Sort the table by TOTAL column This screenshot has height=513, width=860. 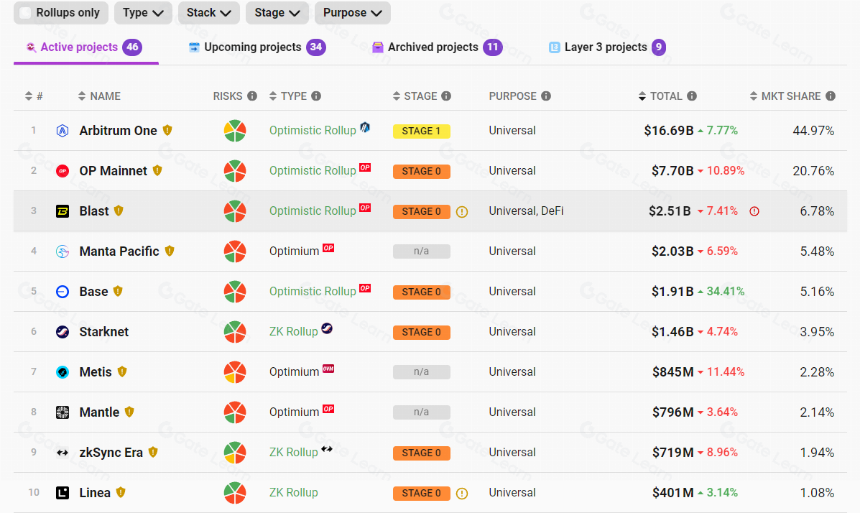(x=661, y=96)
